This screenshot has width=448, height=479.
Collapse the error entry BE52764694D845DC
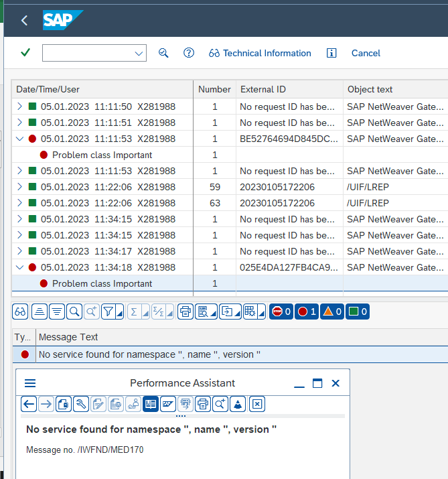coord(20,139)
